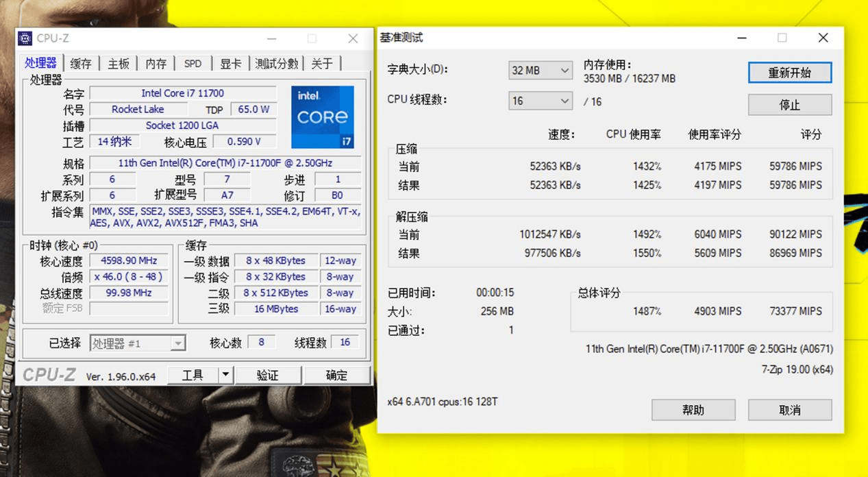The width and height of the screenshot is (868, 477).
Task: Click the 内存使用 value 3530 MB / 16237 MB
Action: [x=630, y=78]
